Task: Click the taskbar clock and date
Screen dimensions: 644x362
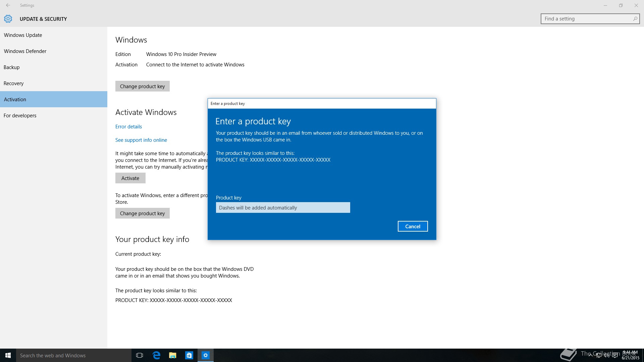Action: pos(631,355)
